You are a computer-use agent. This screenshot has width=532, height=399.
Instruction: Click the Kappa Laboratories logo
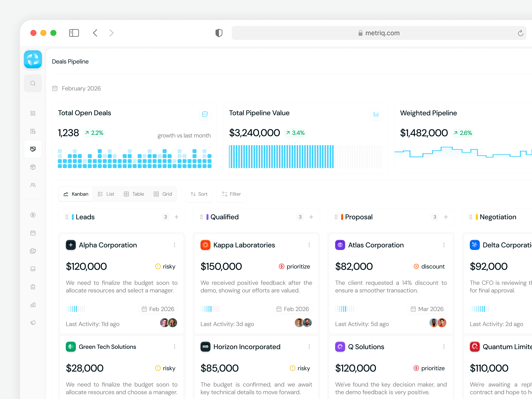[205, 245]
